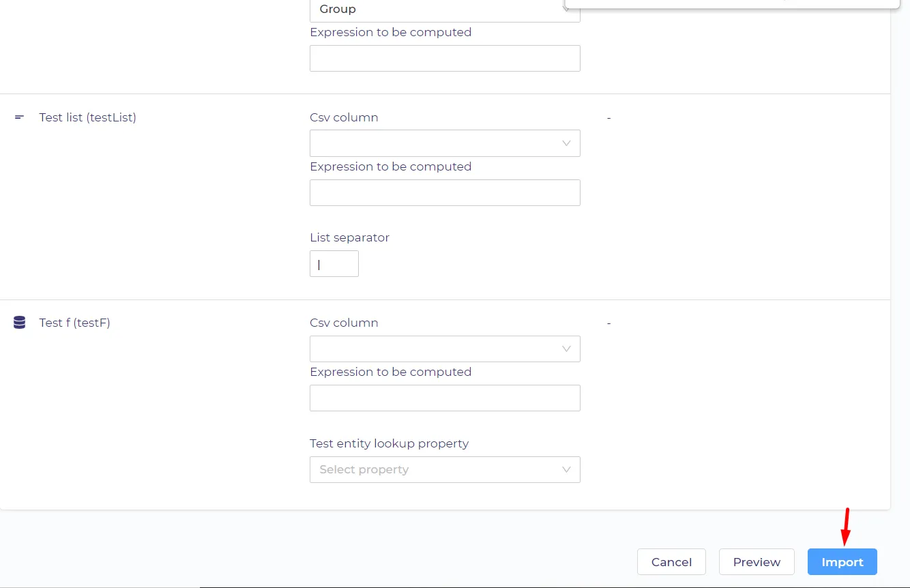
Task: Click the blue Import button
Action: click(842, 562)
